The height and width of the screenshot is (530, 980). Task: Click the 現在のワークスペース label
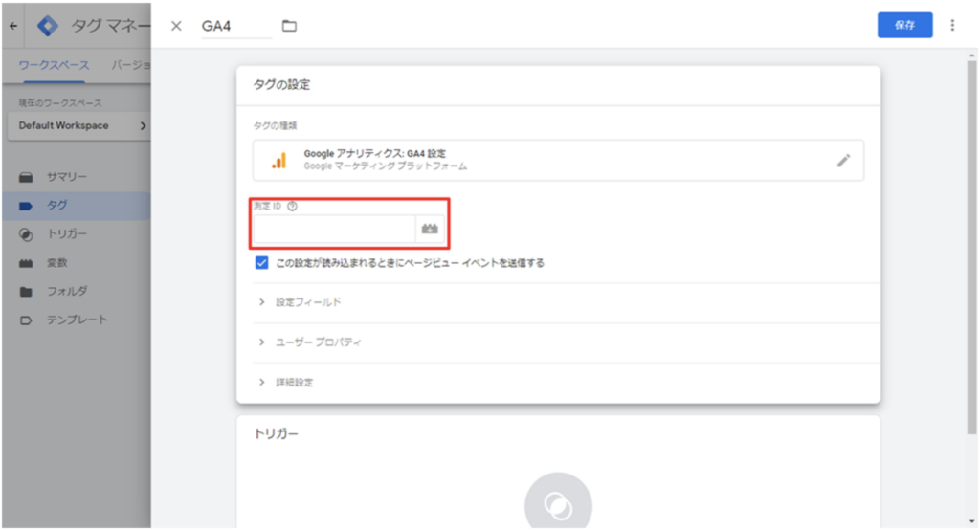[60, 103]
